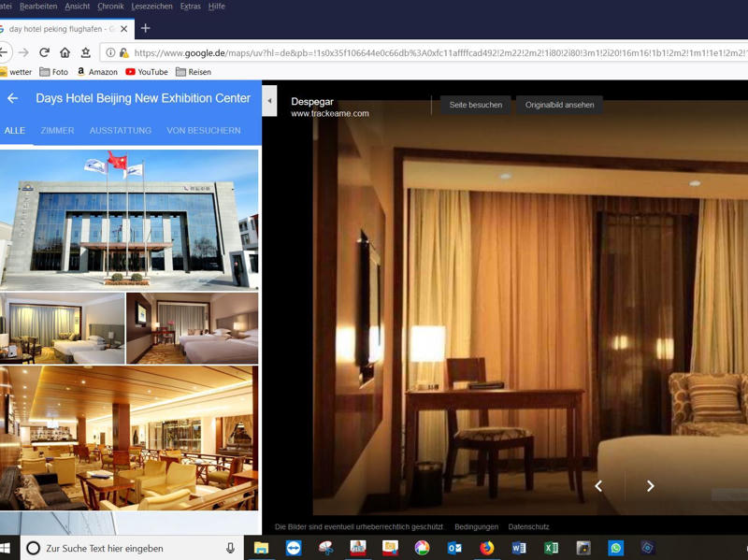
Task: Open the Datenschutz link
Action: click(528, 526)
